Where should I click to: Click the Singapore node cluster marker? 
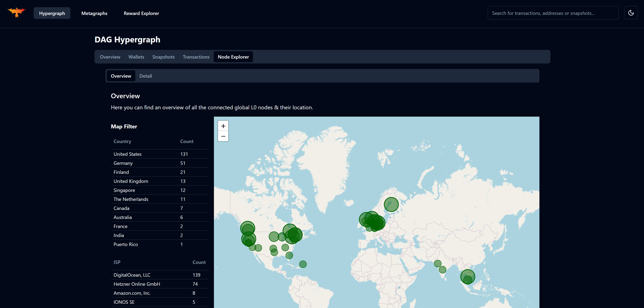coord(467,277)
